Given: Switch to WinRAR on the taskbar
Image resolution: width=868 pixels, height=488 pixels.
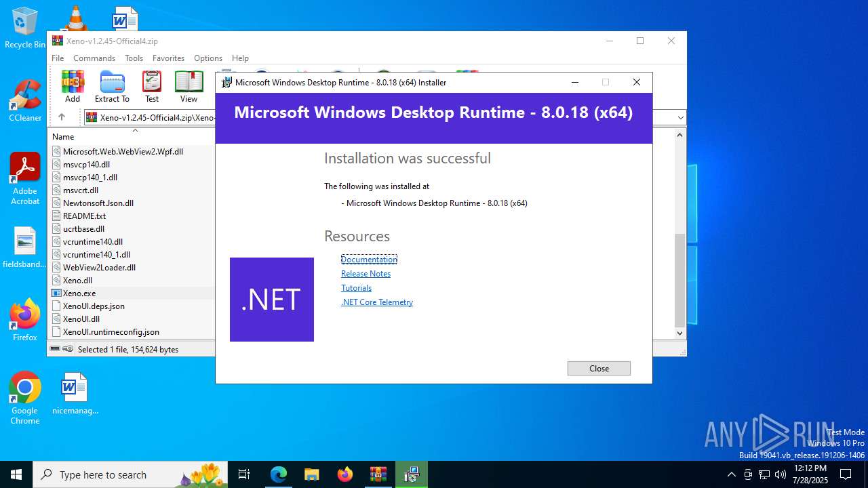Looking at the screenshot, I should click(x=378, y=474).
